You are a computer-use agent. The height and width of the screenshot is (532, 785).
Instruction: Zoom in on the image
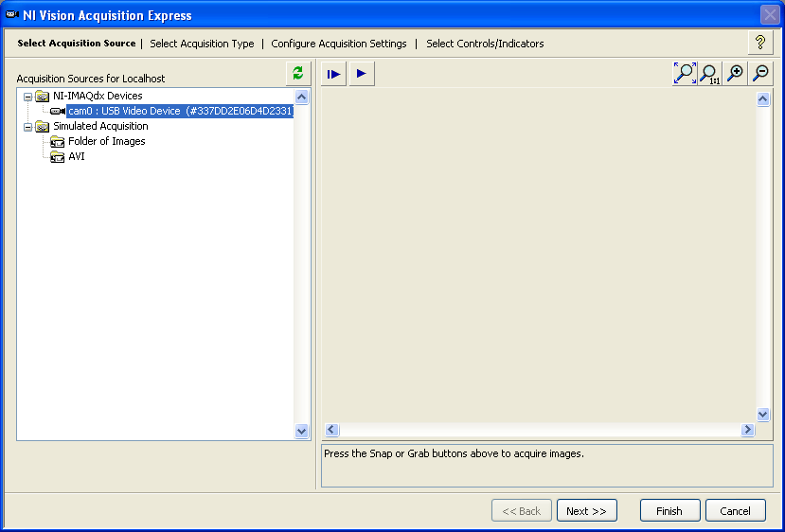[735, 73]
